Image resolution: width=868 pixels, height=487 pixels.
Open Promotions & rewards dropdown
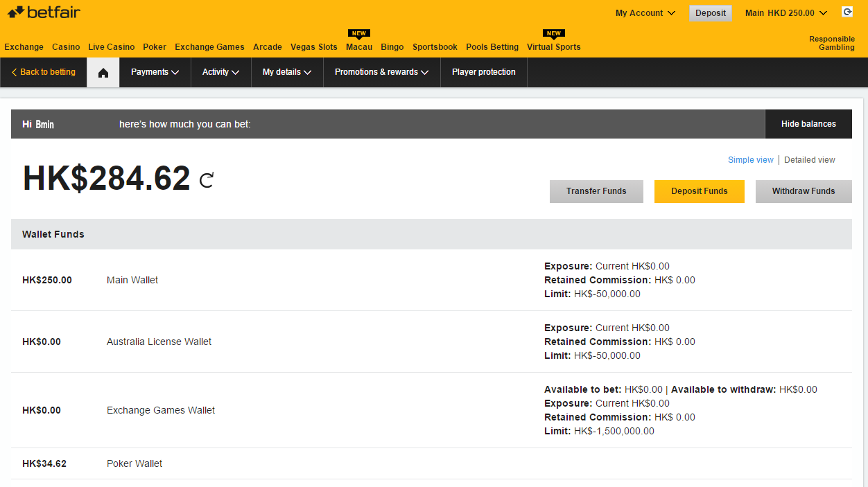pyautogui.click(x=382, y=72)
